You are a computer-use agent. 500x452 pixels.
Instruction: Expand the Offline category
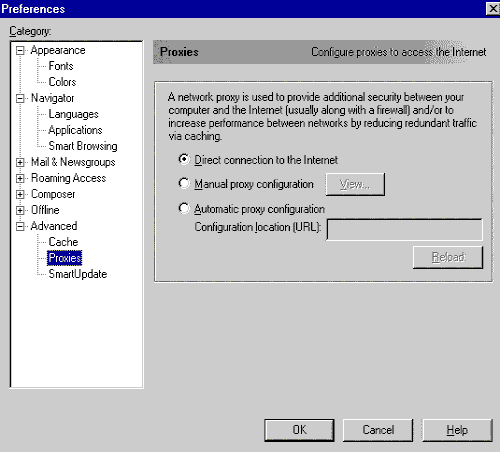click(20, 210)
